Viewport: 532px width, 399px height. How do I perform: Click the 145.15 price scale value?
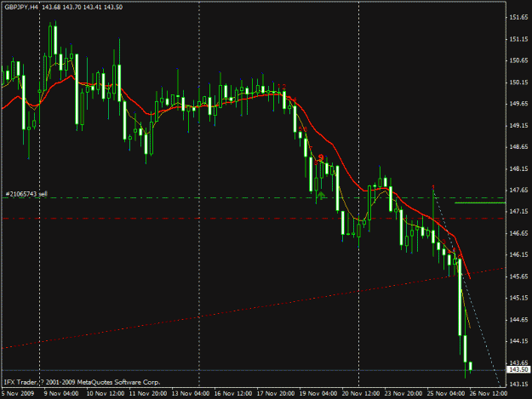pos(518,298)
